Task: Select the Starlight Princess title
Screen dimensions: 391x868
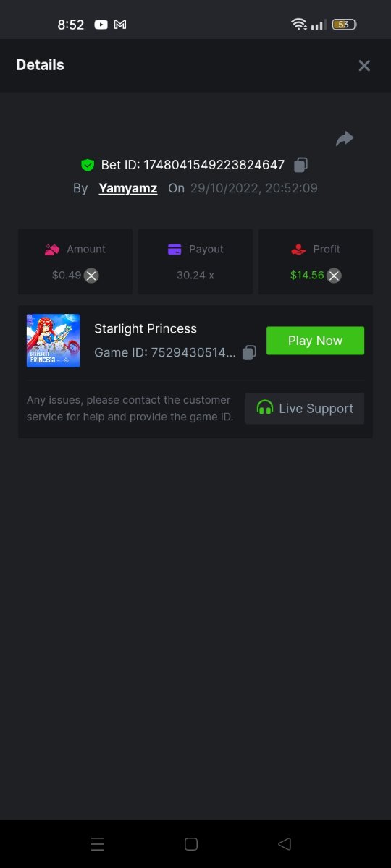Action: pyautogui.click(x=146, y=328)
